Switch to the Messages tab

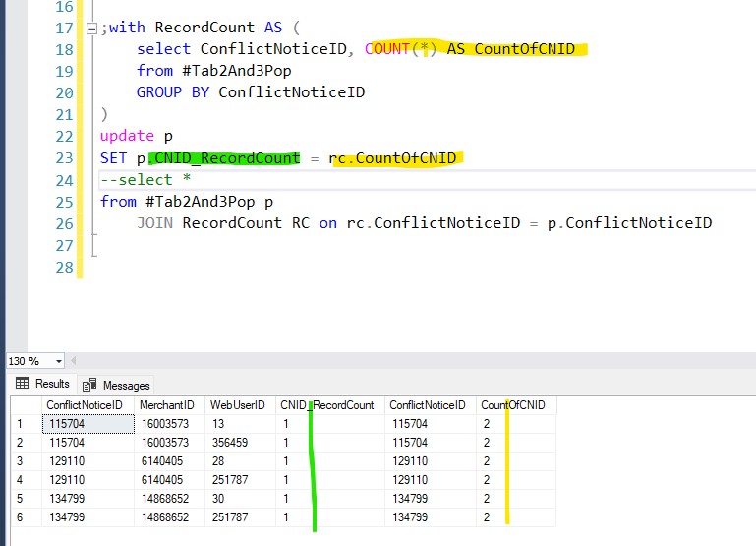pos(116,385)
